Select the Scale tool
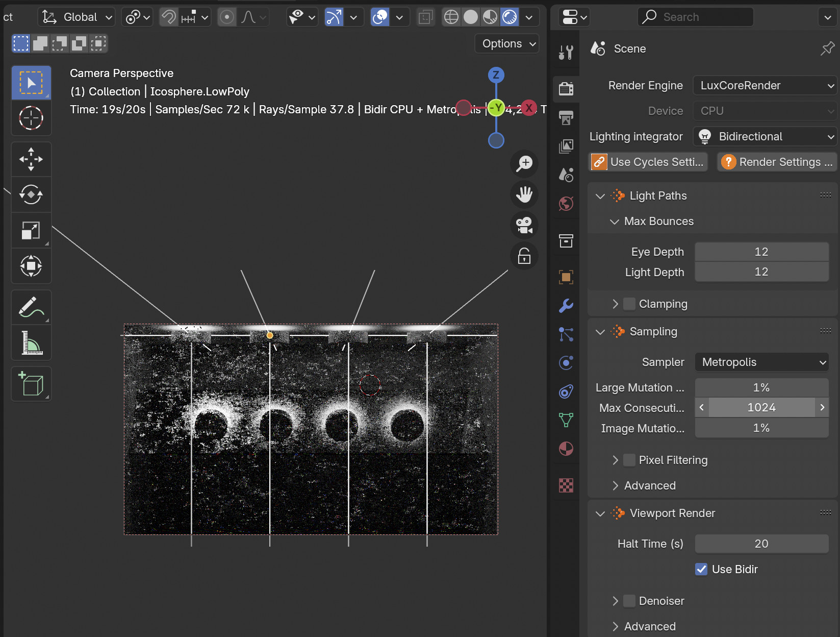Screen dimensions: 840x637 point(31,230)
